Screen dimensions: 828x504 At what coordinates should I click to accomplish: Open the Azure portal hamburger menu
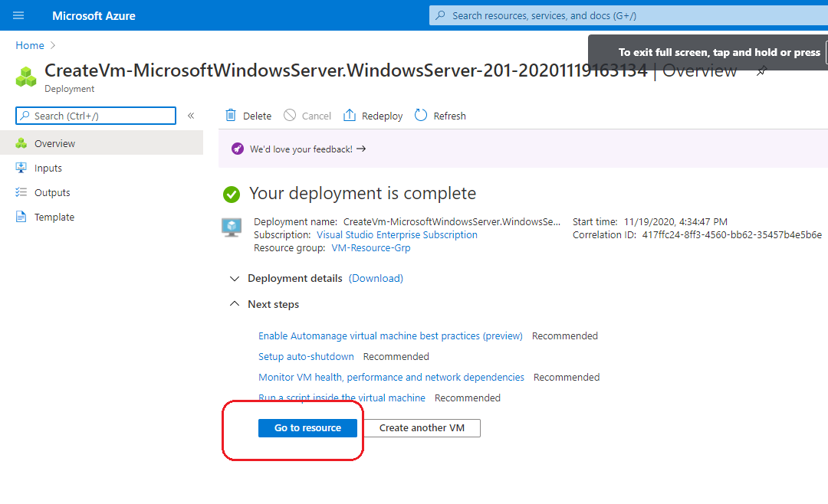coord(18,15)
